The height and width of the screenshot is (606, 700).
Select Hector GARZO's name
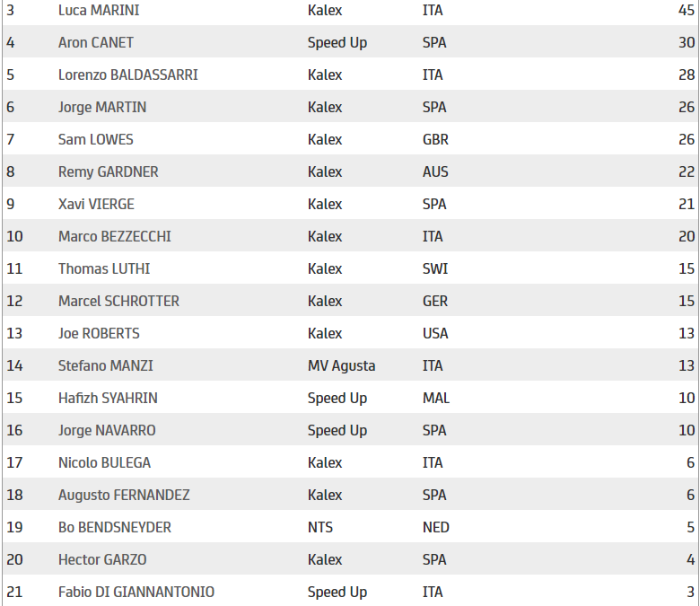pos(102,559)
